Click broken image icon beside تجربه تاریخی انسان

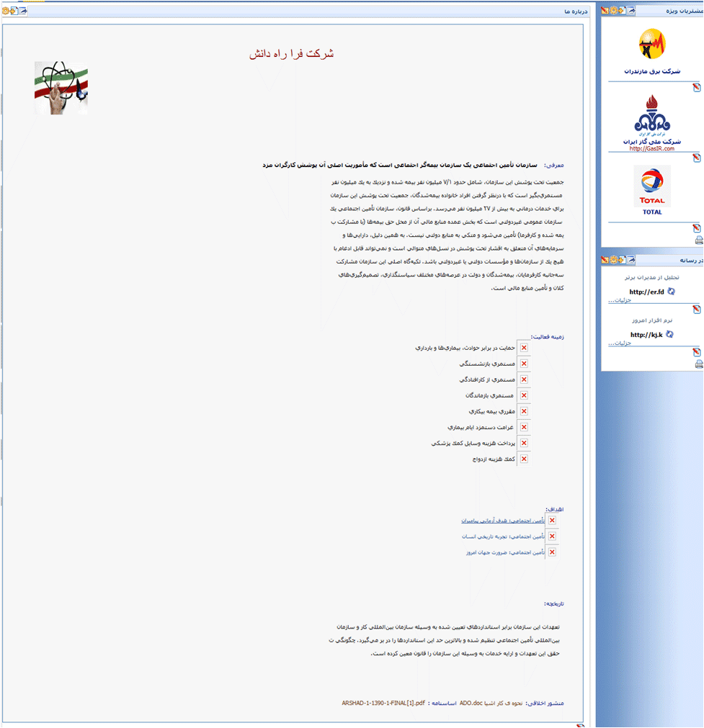pos(552,536)
